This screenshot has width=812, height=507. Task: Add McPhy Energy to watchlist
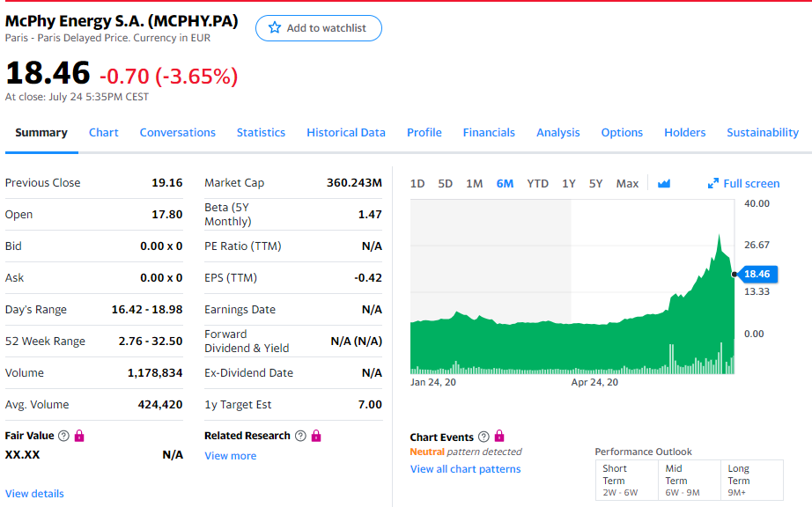click(x=319, y=28)
